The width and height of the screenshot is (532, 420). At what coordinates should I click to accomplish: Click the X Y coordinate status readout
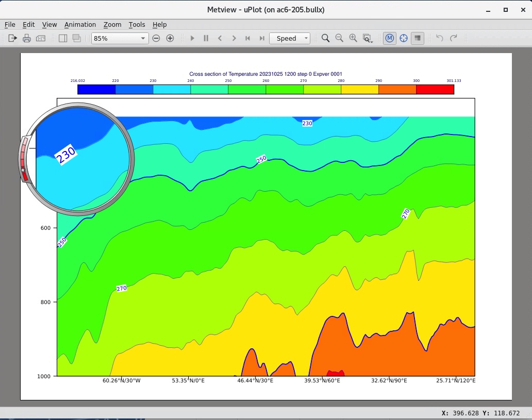point(480,413)
